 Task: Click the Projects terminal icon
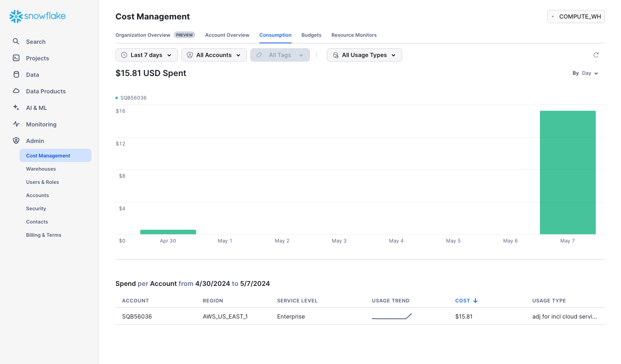(x=16, y=58)
